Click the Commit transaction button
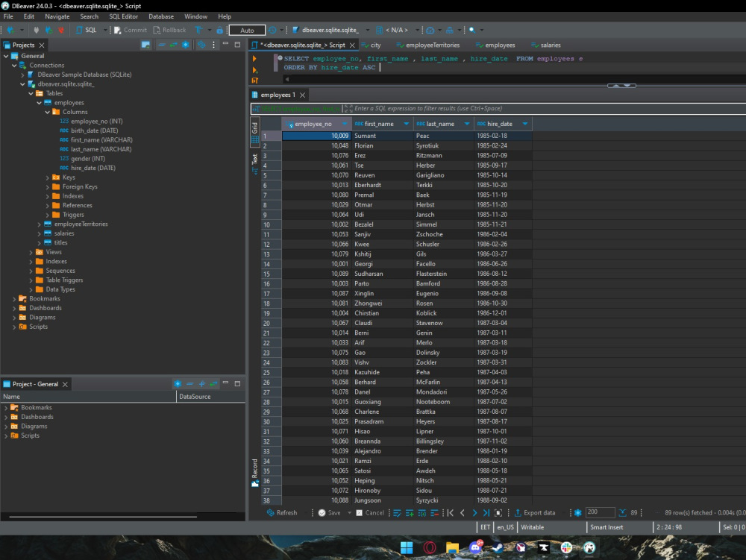Screen dimensions: 746x560 [131, 30]
